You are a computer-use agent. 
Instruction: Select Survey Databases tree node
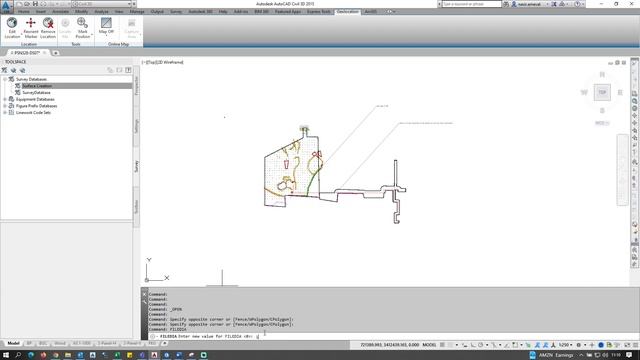coord(31,79)
